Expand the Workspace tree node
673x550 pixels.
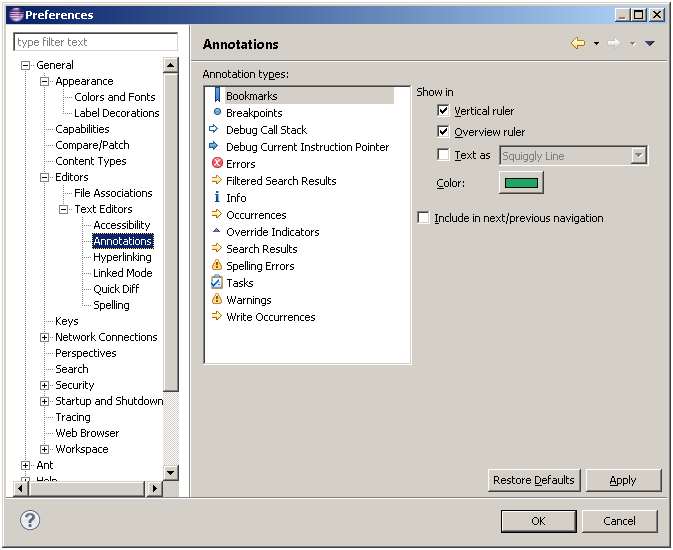coord(44,449)
